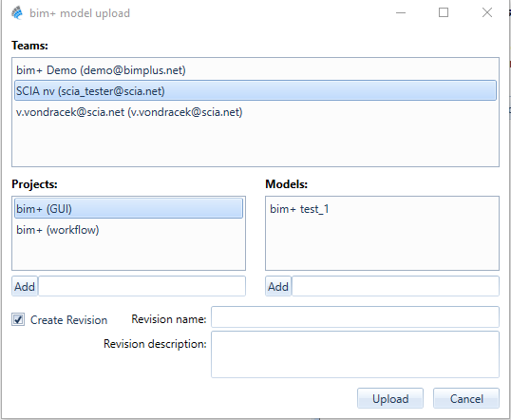Image resolution: width=511 pixels, height=420 pixels.
Task: Focus the Revision name field
Action: [355, 317]
